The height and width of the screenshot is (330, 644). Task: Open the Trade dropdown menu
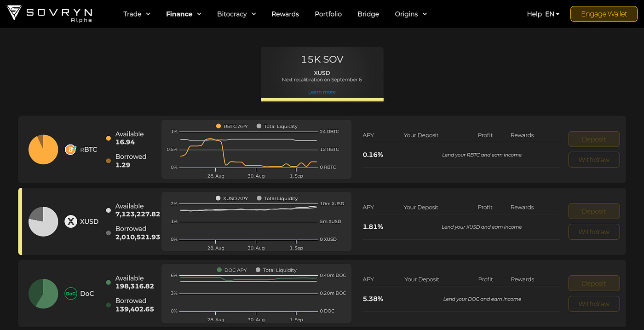click(x=137, y=14)
